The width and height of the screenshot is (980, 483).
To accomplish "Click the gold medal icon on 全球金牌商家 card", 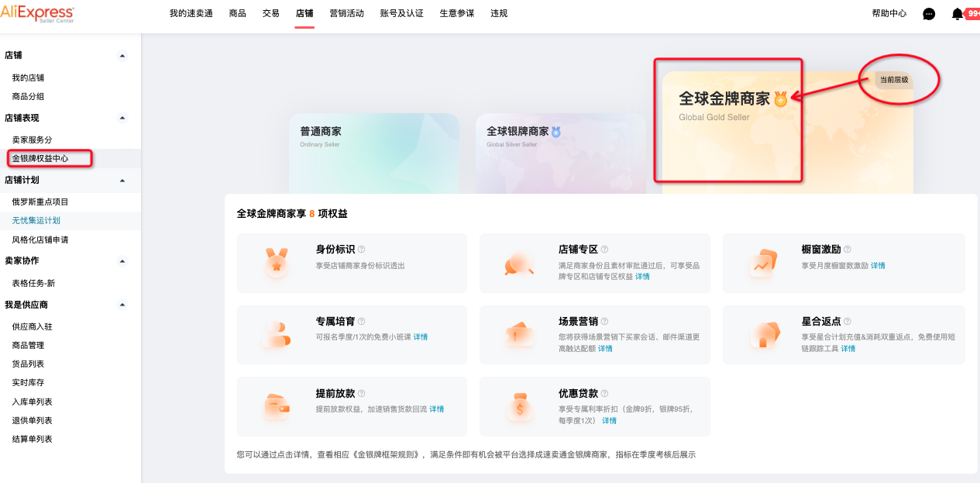I will pyautogui.click(x=780, y=98).
